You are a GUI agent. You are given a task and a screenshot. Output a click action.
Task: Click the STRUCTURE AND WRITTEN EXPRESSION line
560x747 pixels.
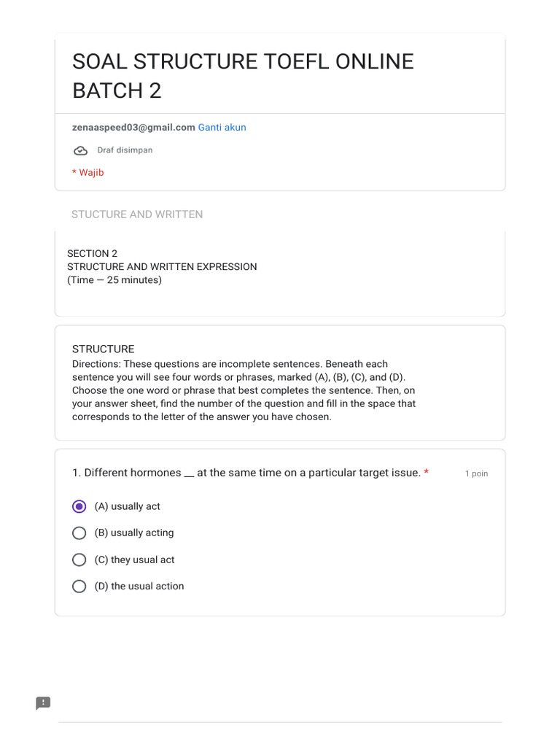tap(162, 267)
